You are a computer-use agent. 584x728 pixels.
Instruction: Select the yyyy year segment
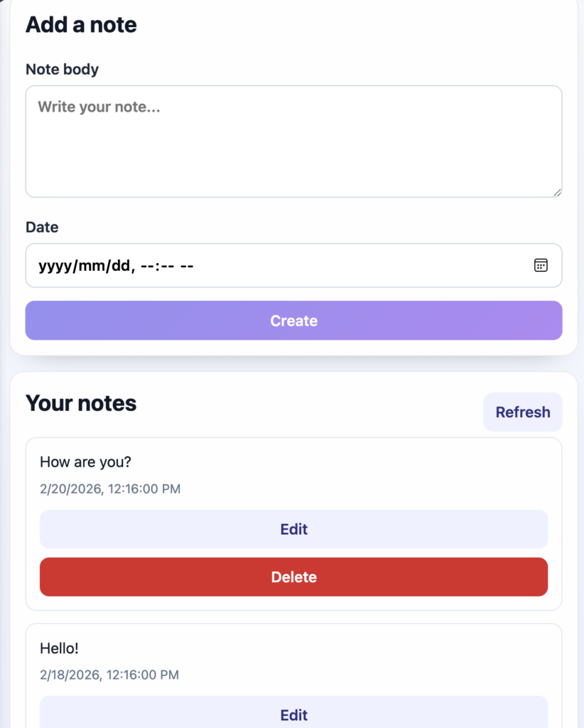pos(54,266)
